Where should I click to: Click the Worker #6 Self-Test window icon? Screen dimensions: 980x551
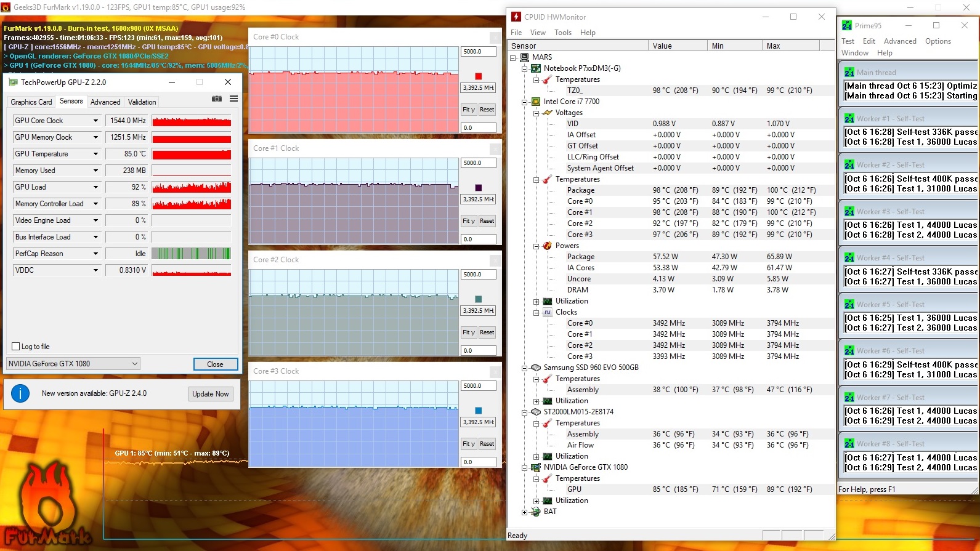[849, 351]
